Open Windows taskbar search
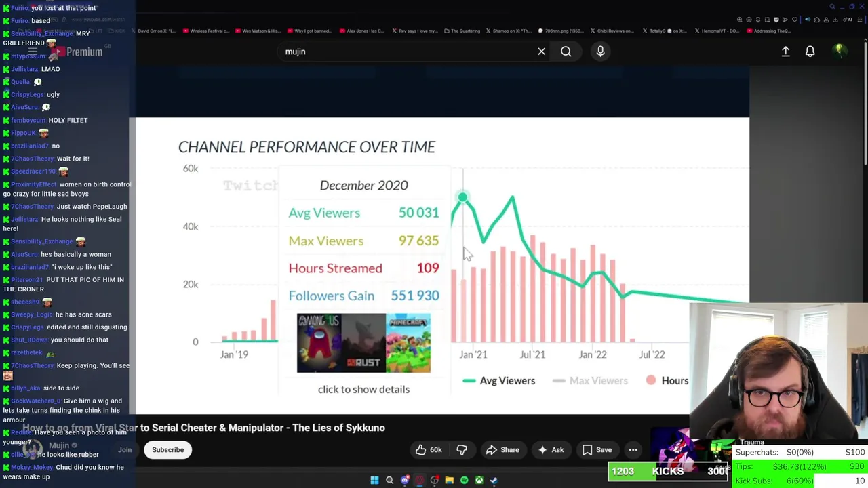The image size is (868, 488). tap(389, 481)
